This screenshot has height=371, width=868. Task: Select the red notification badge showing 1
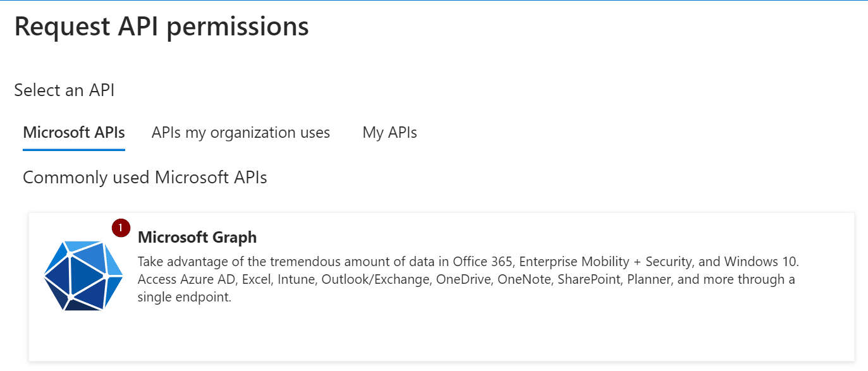point(120,227)
